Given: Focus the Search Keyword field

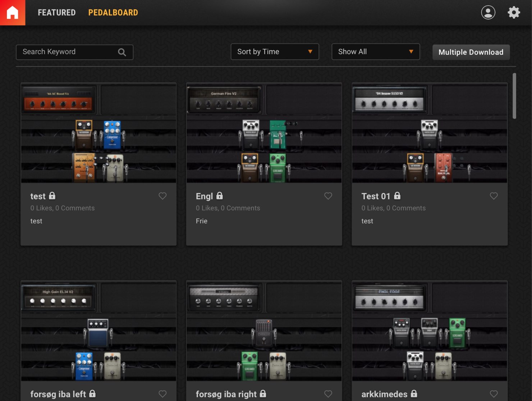Looking at the screenshot, I should [x=74, y=52].
